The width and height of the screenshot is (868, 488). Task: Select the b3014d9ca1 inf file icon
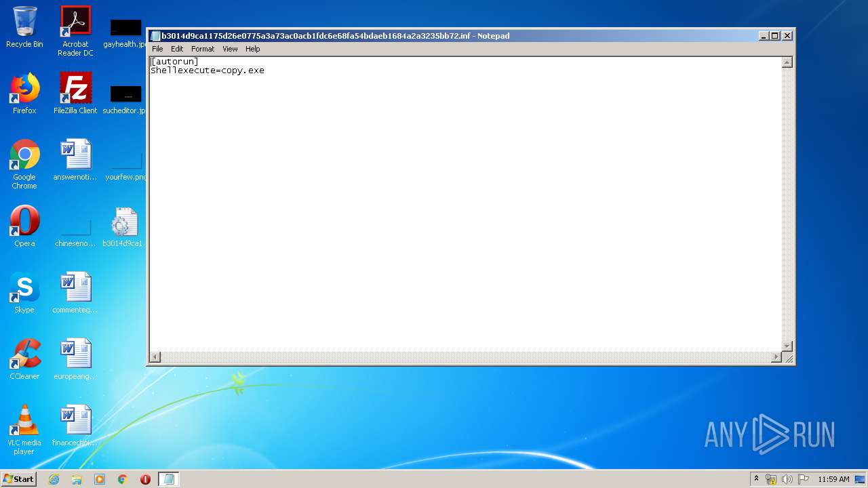click(x=124, y=226)
